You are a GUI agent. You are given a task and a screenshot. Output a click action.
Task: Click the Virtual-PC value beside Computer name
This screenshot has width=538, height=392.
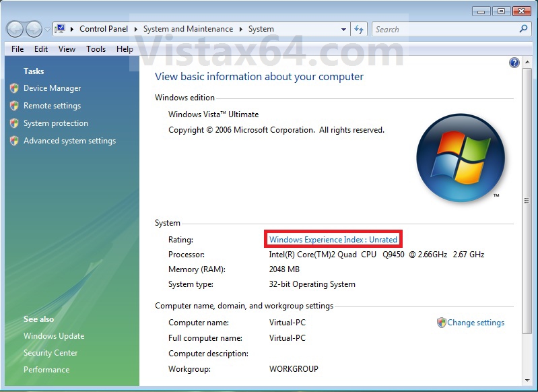(x=288, y=323)
